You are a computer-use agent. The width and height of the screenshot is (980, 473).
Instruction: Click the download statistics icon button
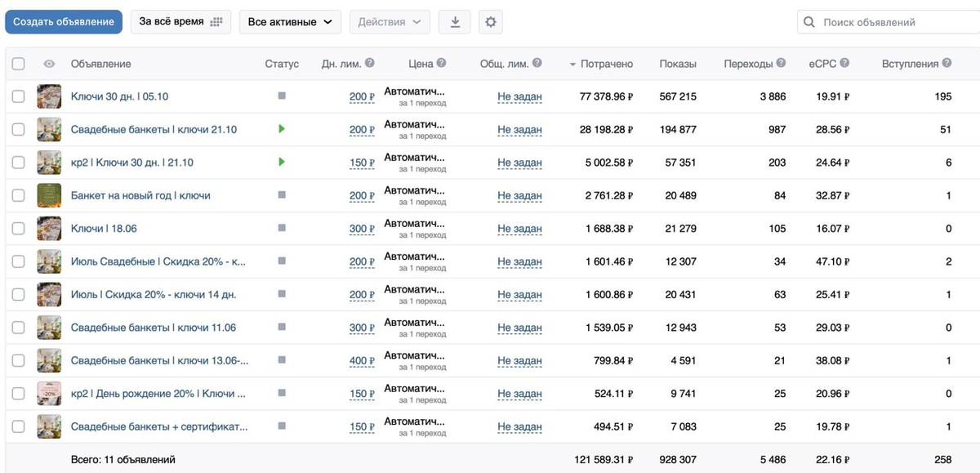point(455,22)
